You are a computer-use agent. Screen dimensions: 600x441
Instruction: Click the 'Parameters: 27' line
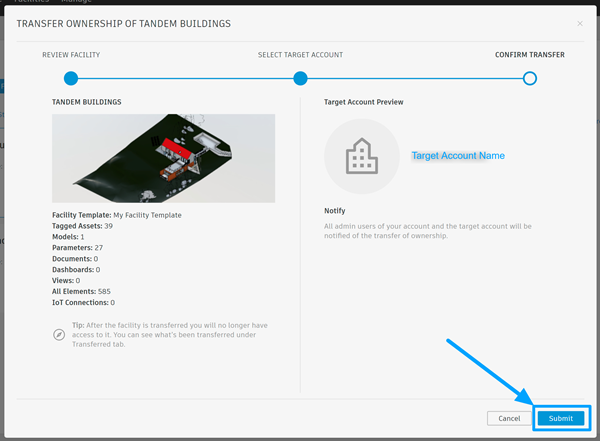click(x=77, y=248)
